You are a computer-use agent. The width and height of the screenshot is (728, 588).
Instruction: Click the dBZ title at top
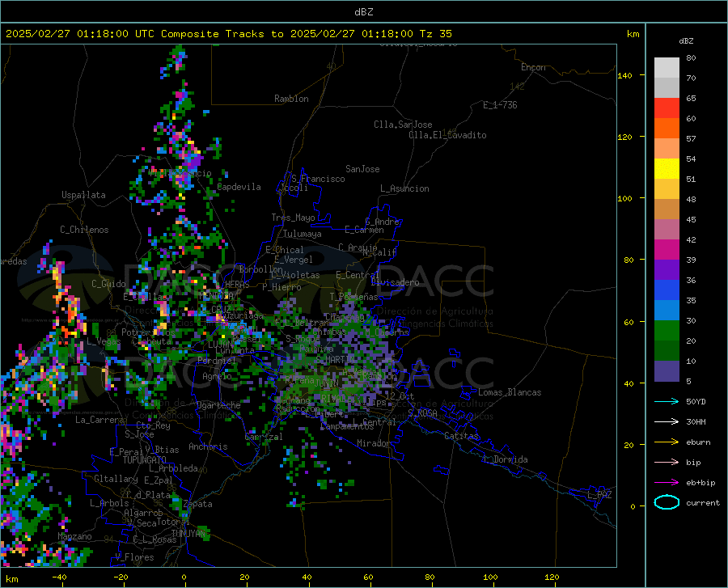point(363,12)
